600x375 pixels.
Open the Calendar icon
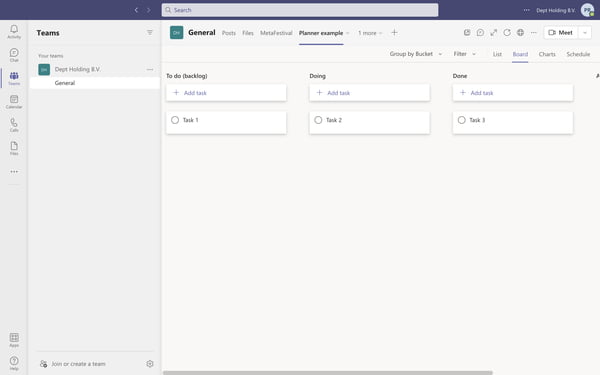[14, 101]
